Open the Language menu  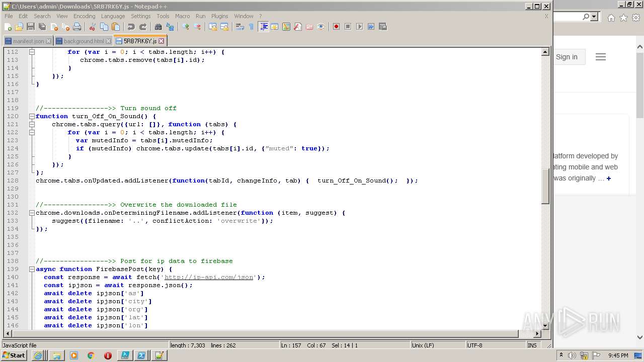pos(113,16)
